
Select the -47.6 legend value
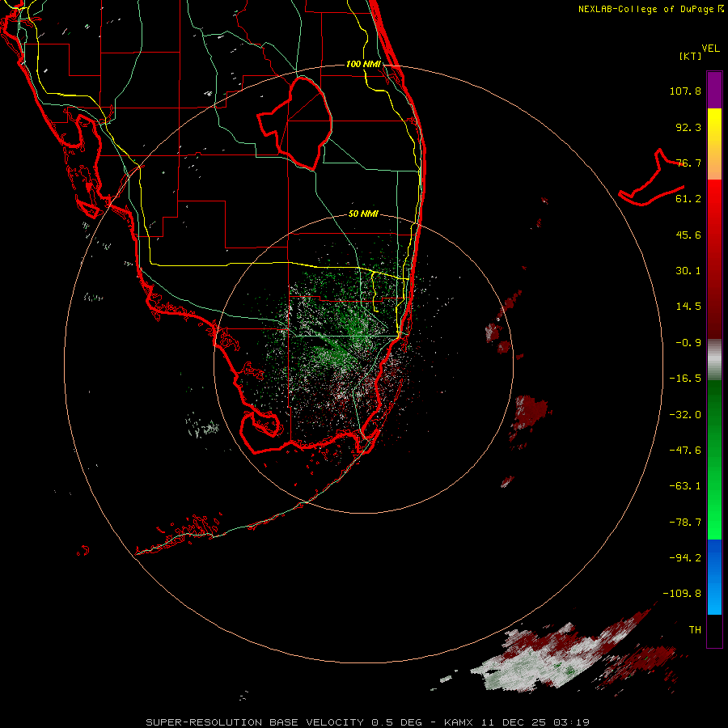tap(685, 451)
